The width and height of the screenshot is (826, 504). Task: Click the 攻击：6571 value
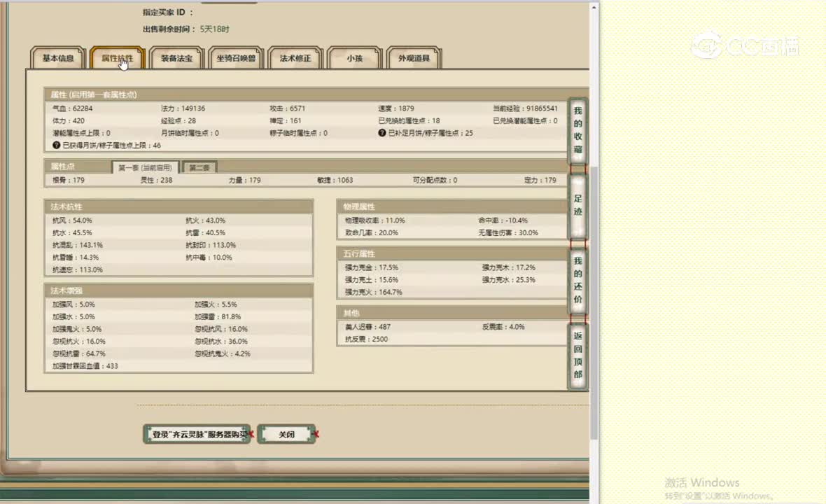tap(287, 108)
